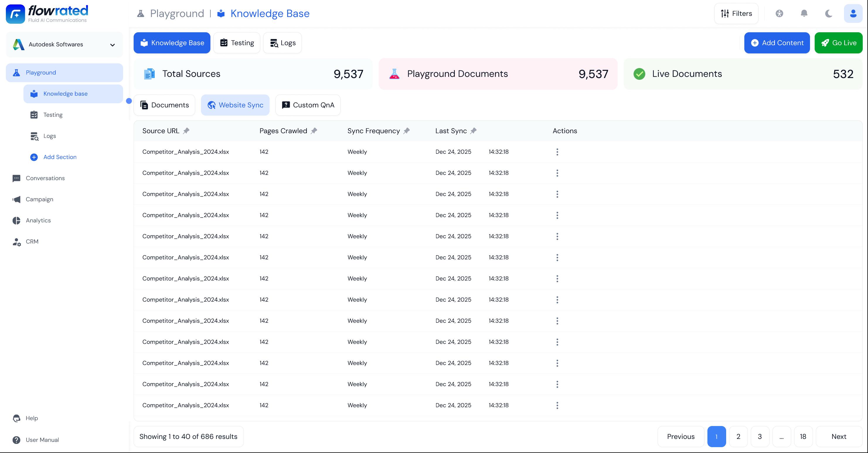The width and height of the screenshot is (868, 453).
Task: Switch to Custom QnA tab
Action: click(308, 105)
